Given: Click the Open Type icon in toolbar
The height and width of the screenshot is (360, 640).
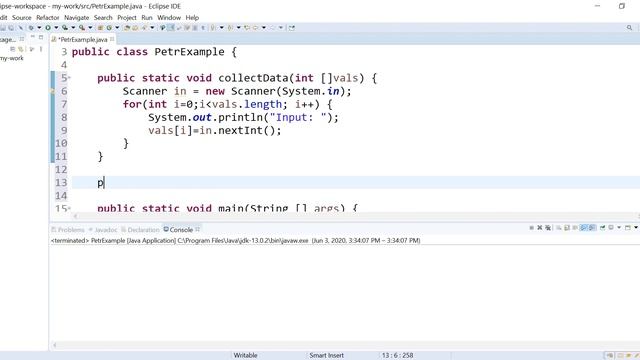Looking at the screenshot, I should coord(127,28).
